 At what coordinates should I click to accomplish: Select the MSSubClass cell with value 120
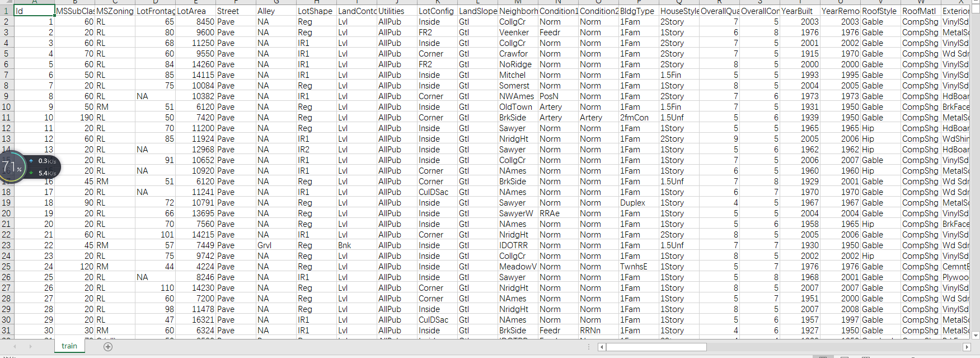74,267
